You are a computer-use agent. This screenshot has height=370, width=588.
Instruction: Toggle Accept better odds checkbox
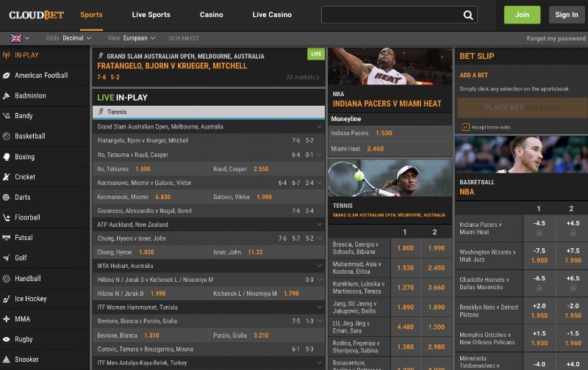pos(465,127)
